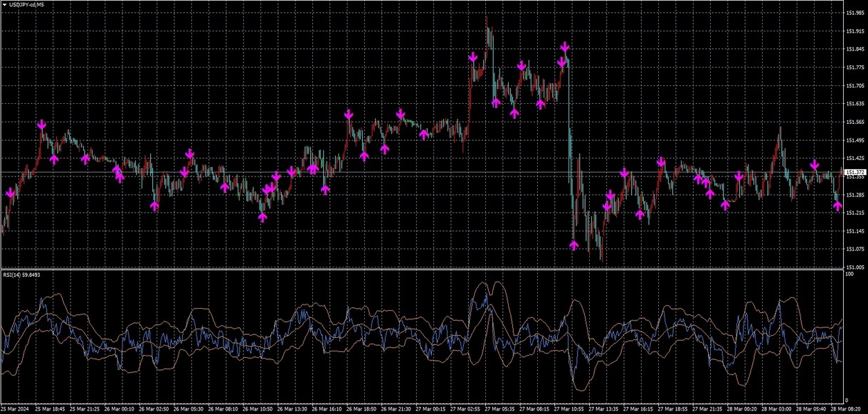The height and width of the screenshot is (414, 868).
Task: Click the 26 Mar 08:10 time label
Action: pos(222,409)
